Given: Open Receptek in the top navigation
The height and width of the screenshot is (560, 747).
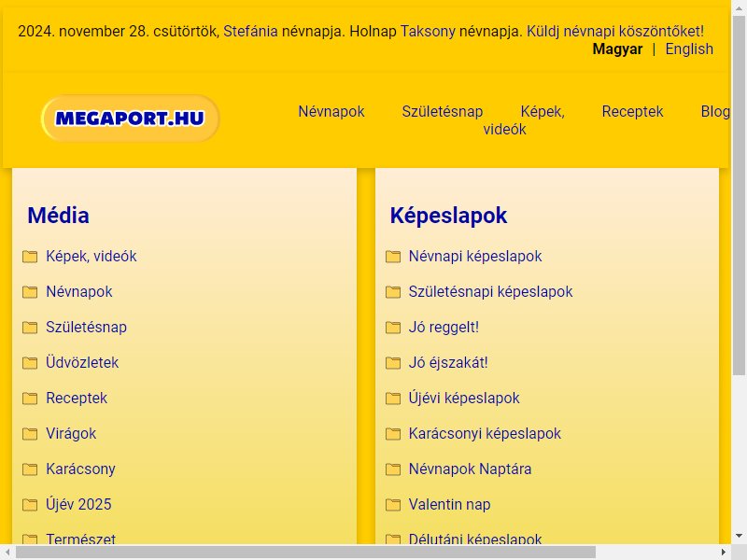Looking at the screenshot, I should pyautogui.click(x=632, y=111).
